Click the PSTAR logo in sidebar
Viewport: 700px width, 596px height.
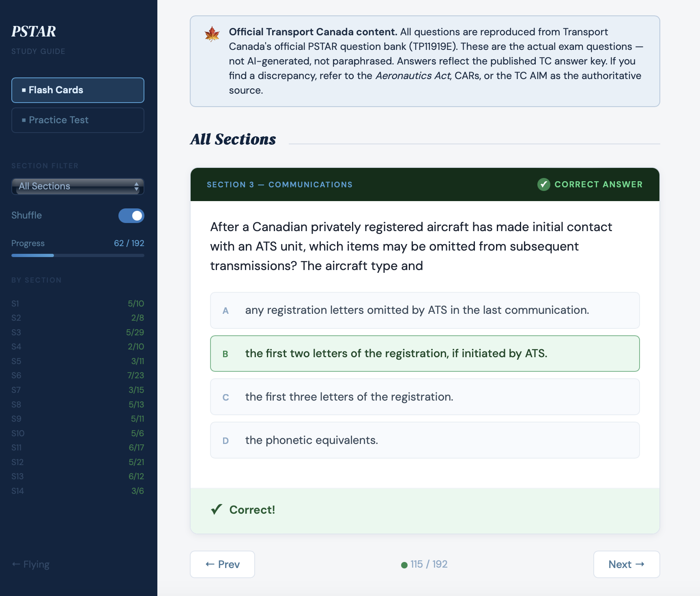tap(34, 31)
